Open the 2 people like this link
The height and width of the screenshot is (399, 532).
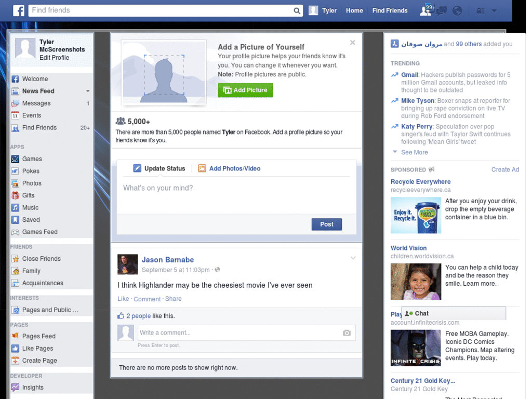138,316
